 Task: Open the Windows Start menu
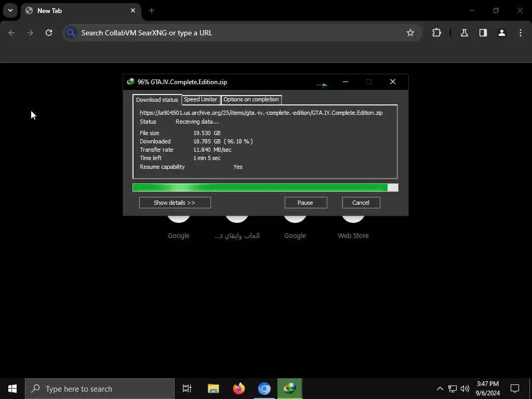pos(12,389)
